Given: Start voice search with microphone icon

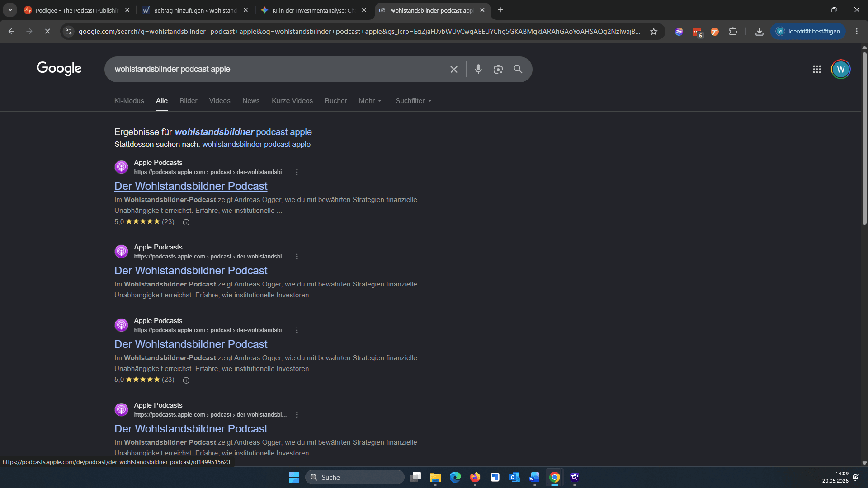Looking at the screenshot, I should [478, 69].
